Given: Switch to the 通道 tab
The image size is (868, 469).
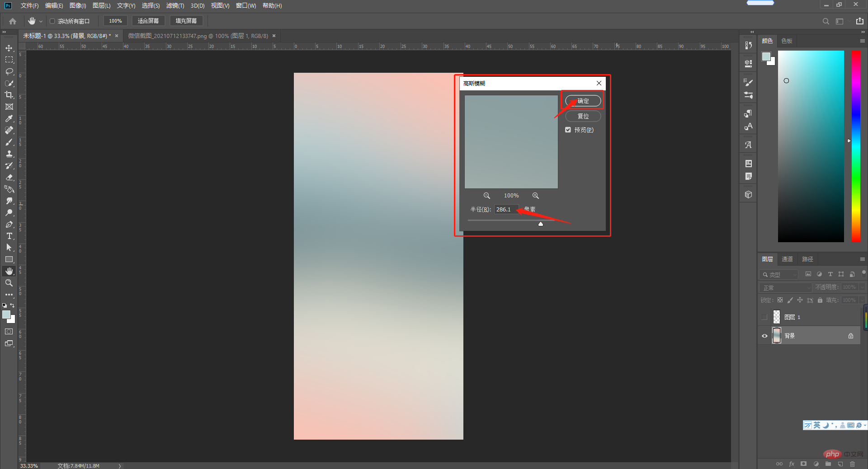Looking at the screenshot, I should (787, 259).
